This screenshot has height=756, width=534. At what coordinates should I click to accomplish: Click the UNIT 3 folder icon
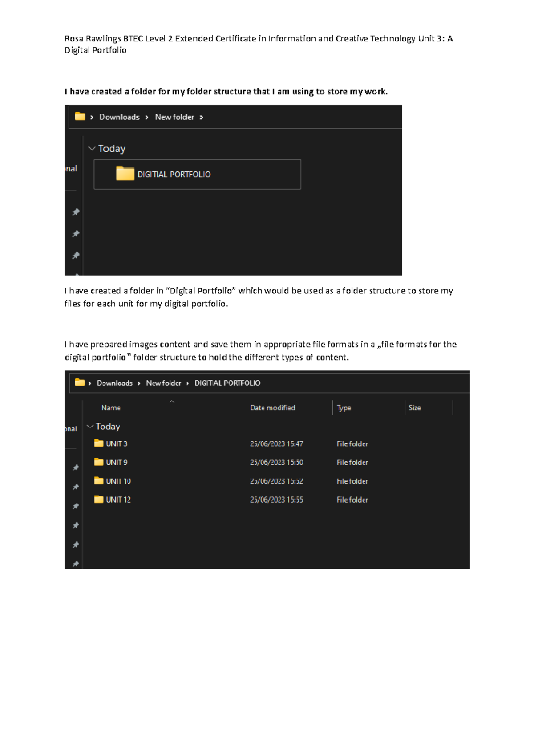(99, 443)
